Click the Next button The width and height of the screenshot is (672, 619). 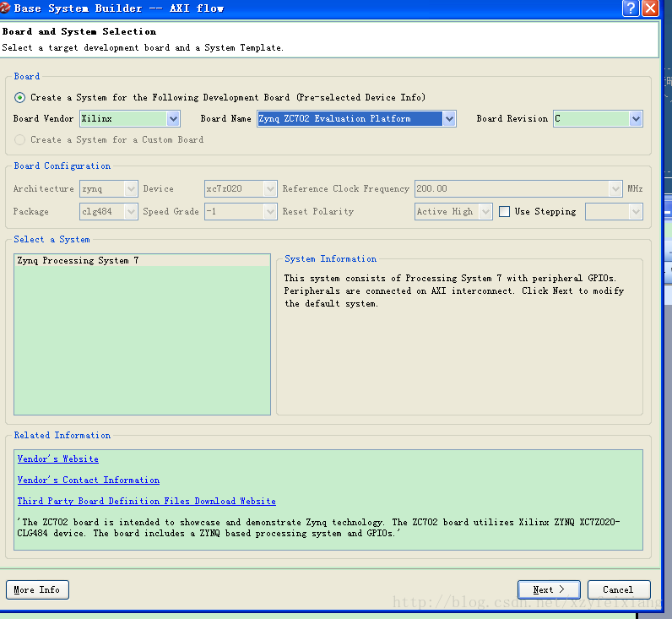[x=549, y=589]
